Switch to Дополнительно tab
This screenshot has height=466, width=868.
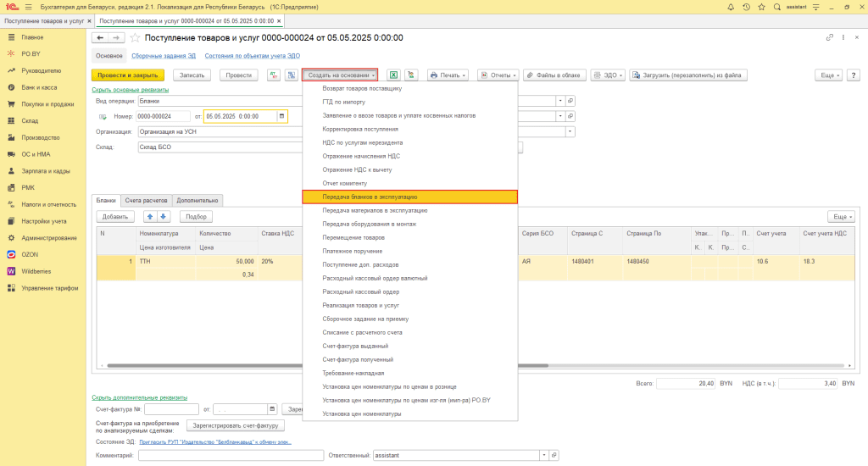(x=198, y=200)
